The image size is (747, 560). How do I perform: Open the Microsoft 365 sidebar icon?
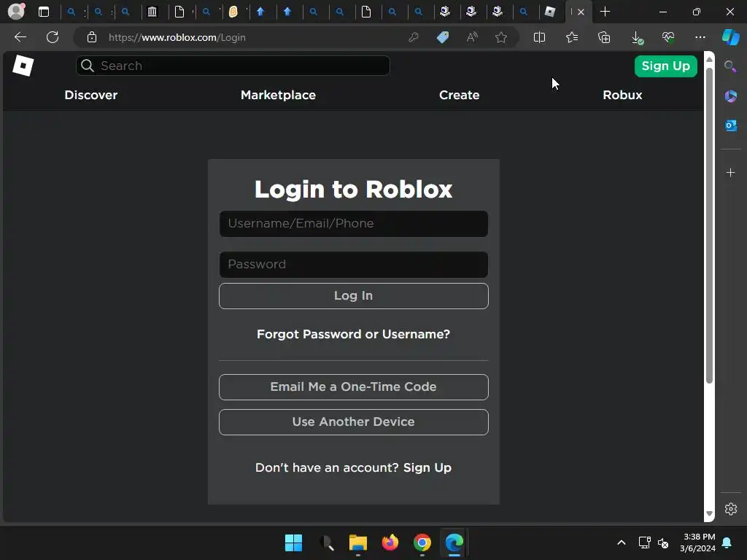tap(731, 96)
